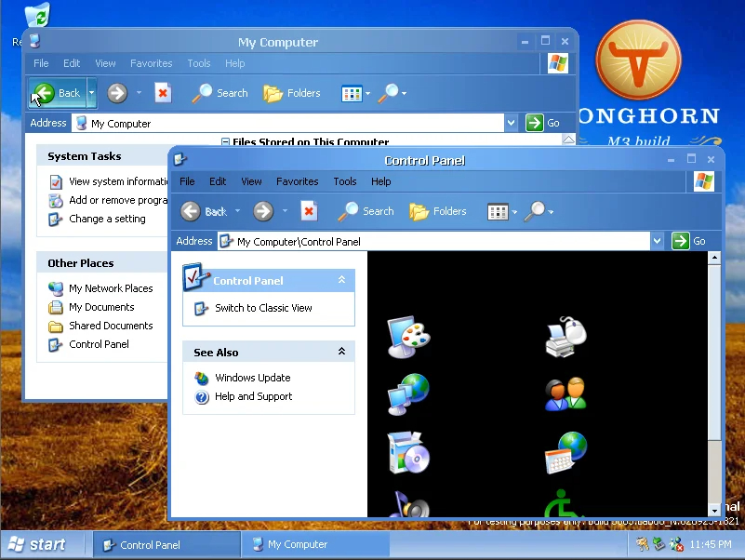Open Printers and Other Hardware
The image size is (745, 560).
tap(564, 337)
